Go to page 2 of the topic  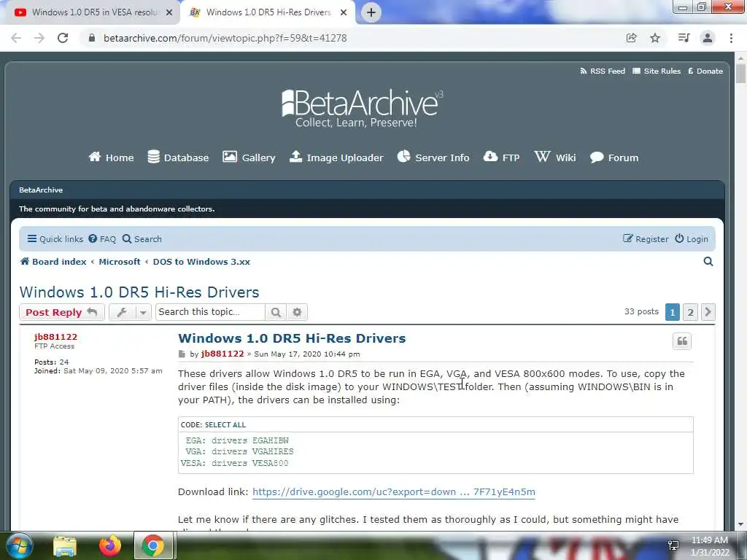tap(690, 312)
